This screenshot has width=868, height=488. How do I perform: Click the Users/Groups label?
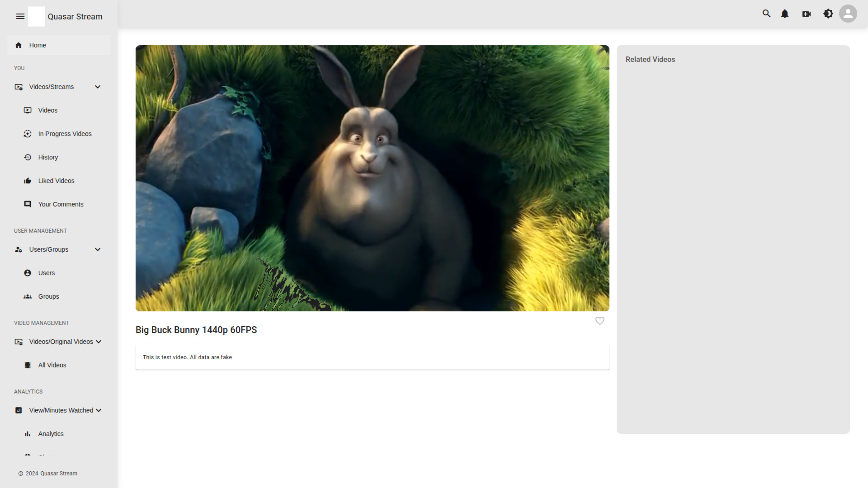coord(49,249)
